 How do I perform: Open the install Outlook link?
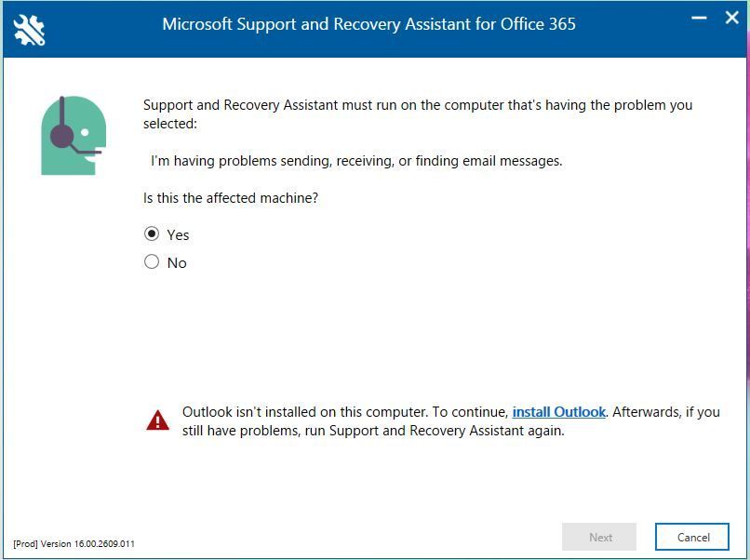coord(558,412)
